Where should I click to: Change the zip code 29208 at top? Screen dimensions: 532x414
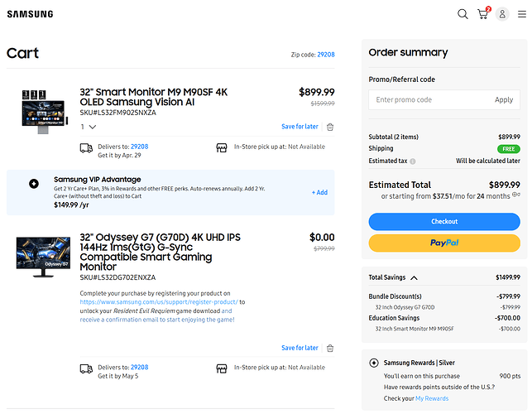[326, 54]
